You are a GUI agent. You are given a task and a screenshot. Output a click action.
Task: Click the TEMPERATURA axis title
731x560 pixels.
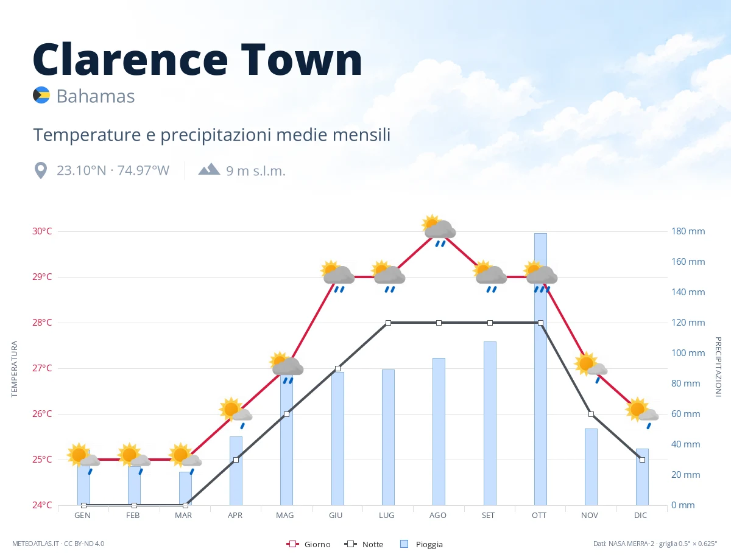pos(15,369)
